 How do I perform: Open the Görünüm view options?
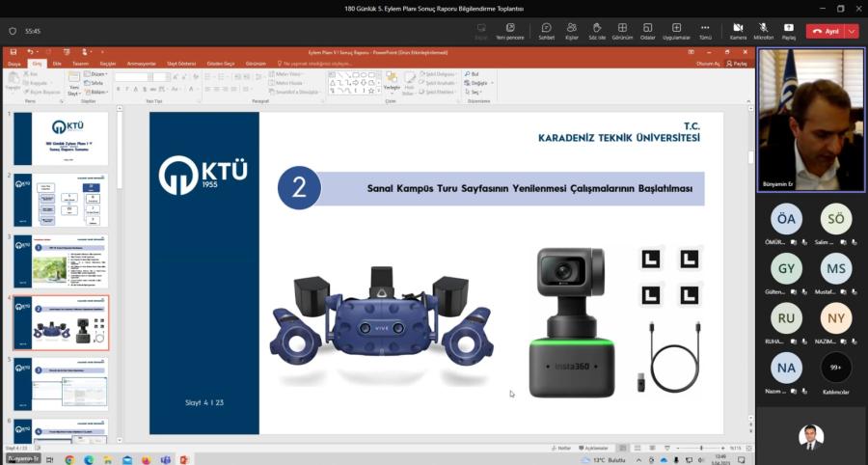[x=623, y=31]
